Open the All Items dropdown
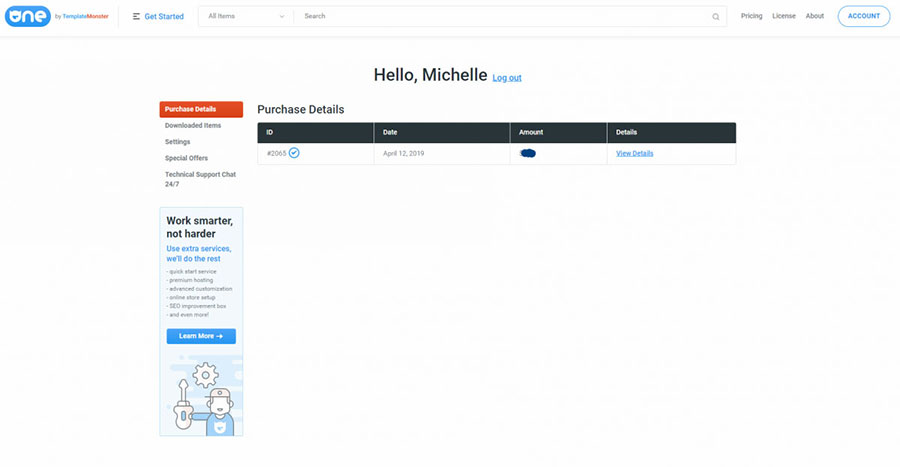Viewport: 900px width, 467px height. click(246, 16)
